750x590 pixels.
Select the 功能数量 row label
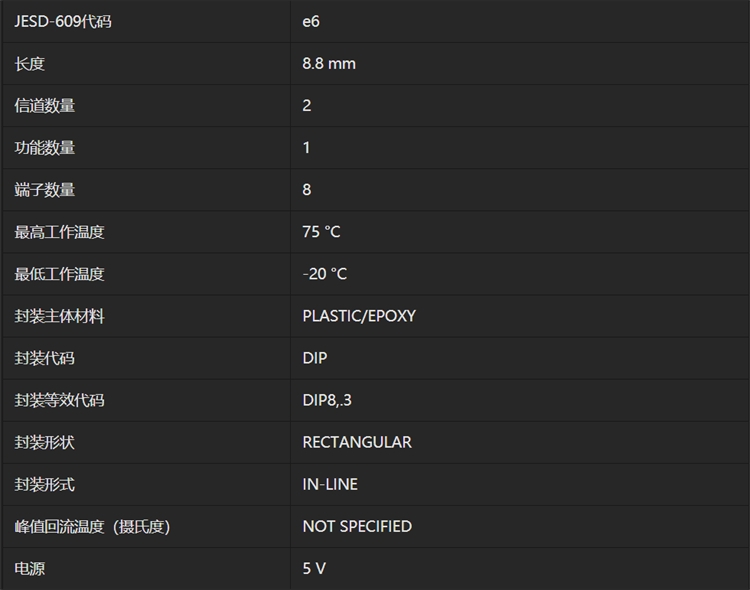click(45, 148)
